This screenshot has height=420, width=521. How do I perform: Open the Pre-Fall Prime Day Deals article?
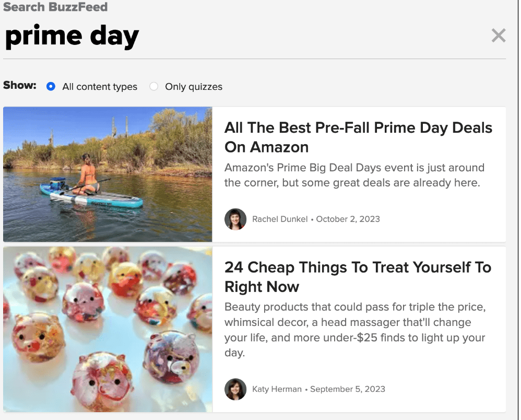pos(358,137)
